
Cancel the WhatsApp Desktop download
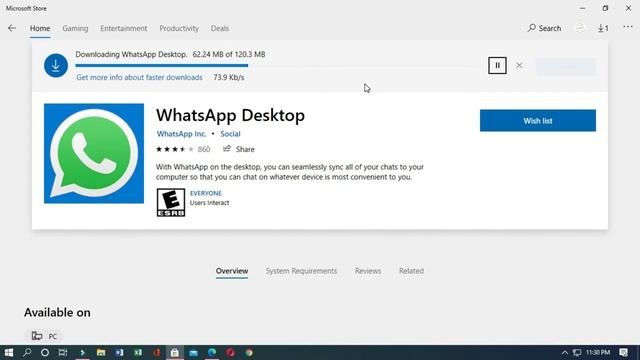pyautogui.click(x=519, y=65)
